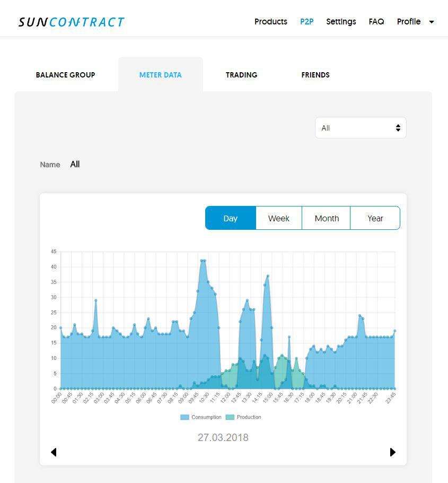Click the 00:00 x-axis label

56,398
